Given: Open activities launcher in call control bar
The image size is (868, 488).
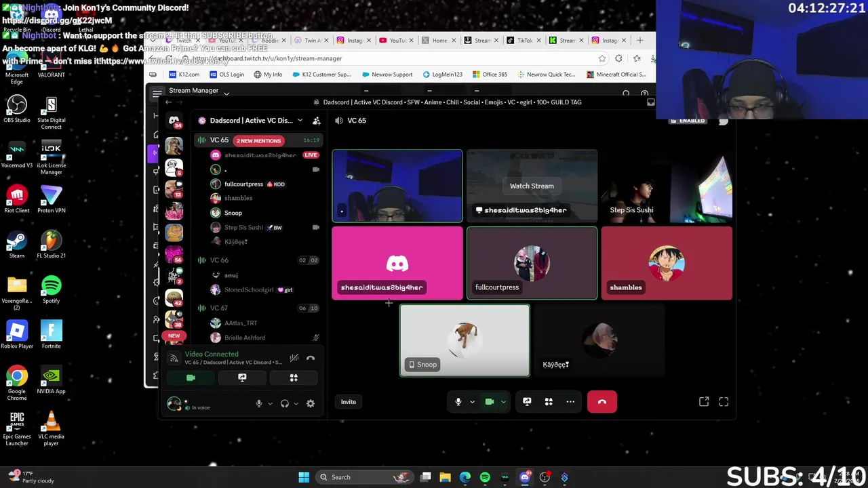Looking at the screenshot, I should coord(549,402).
